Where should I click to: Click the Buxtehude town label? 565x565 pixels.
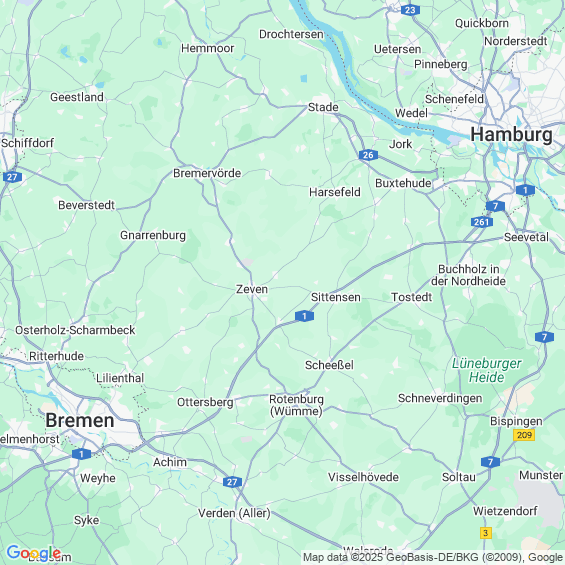click(x=403, y=183)
